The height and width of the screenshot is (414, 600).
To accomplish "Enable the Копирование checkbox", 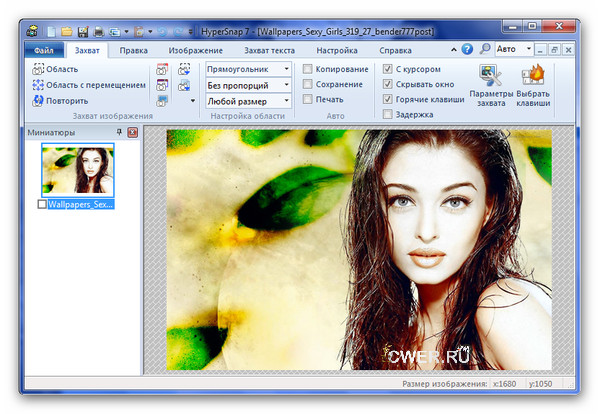I will [308, 69].
